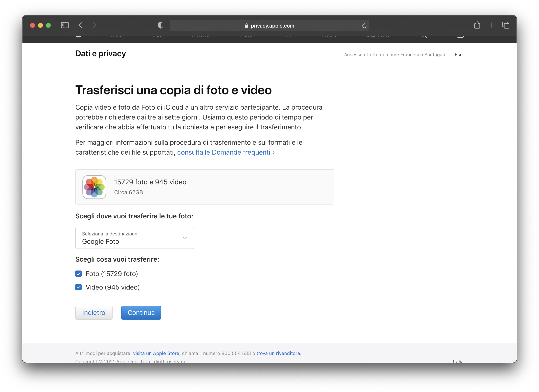Uncheck the Video (945 video) checkbox

tap(78, 287)
